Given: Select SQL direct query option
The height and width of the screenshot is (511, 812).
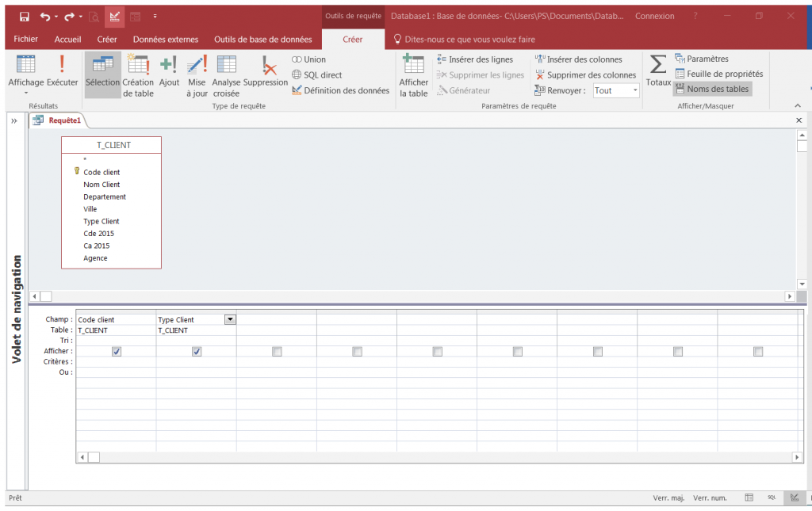Looking at the screenshot, I should click(x=317, y=75).
